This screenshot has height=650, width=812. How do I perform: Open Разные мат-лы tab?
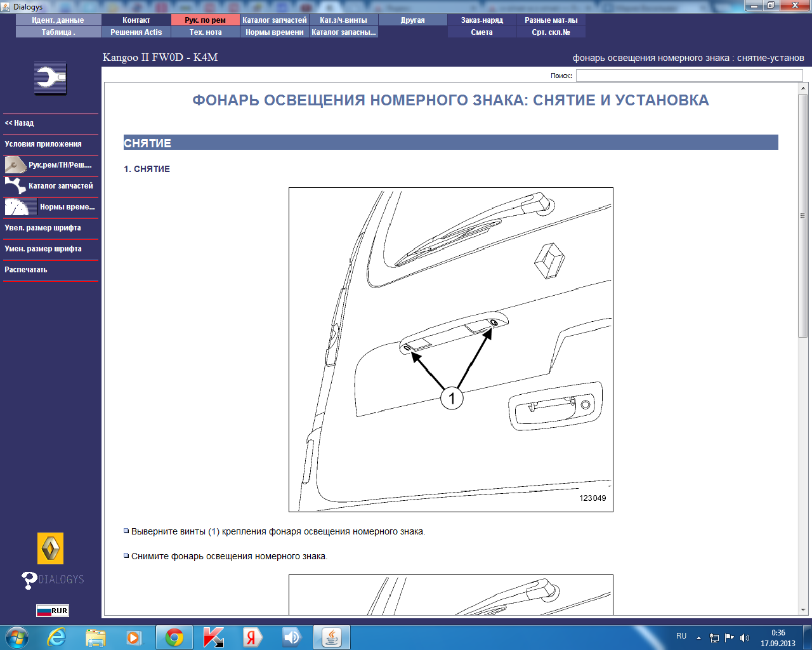(x=551, y=20)
